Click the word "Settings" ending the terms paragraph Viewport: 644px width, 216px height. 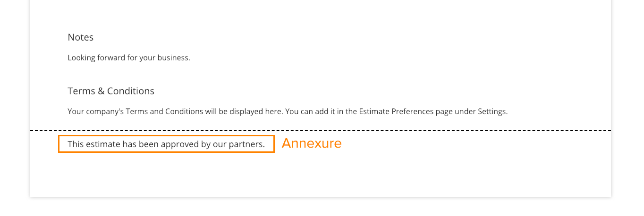[491, 112]
